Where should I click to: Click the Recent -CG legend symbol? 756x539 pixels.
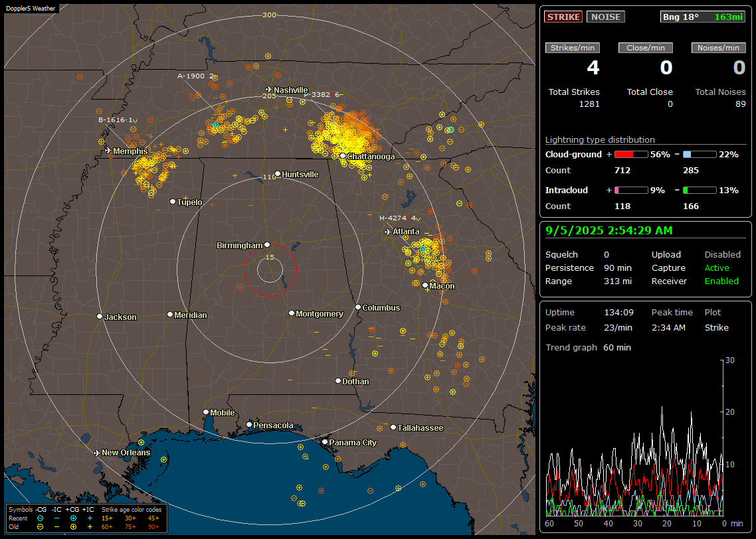41,518
